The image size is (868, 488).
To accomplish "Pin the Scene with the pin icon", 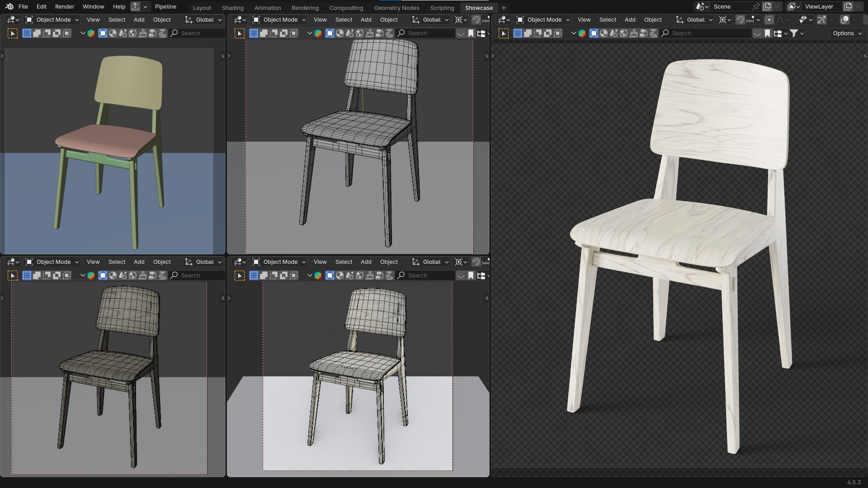I will point(756,7).
